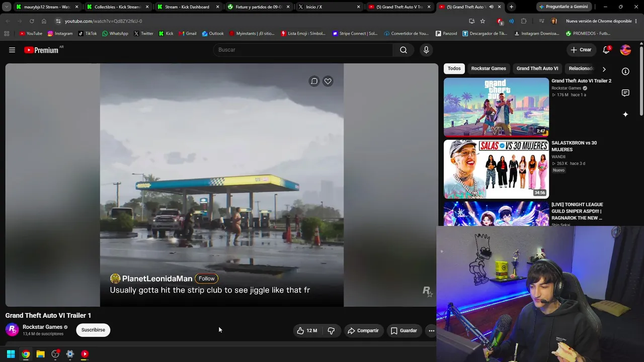Subscribe to Rockstar Games channel

point(93,330)
